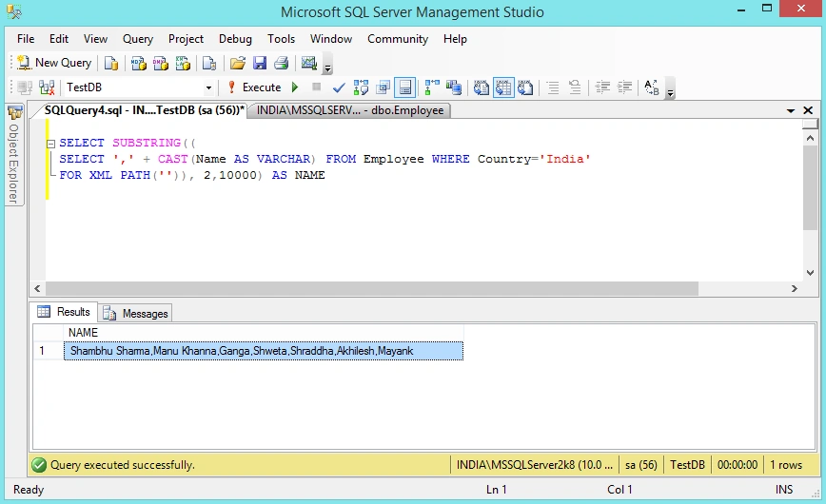
Task: Click the green Debug play arrow
Action: coord(295,87)
